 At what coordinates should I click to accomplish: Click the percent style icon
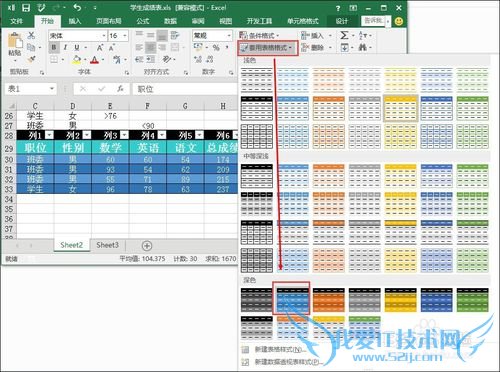216,48
